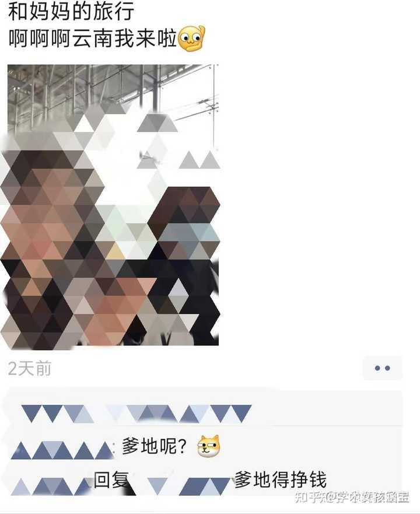Viewport: 420px width, 514px height.
Task: Reply to the comment 爹地呢?
Action: [154, 446]
